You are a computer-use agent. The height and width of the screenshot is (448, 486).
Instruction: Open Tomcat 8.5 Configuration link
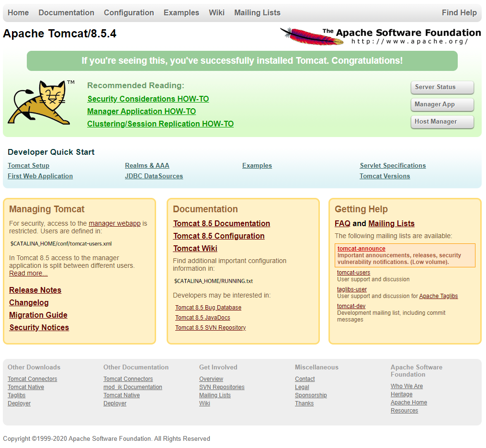click(x=219, y=236)
